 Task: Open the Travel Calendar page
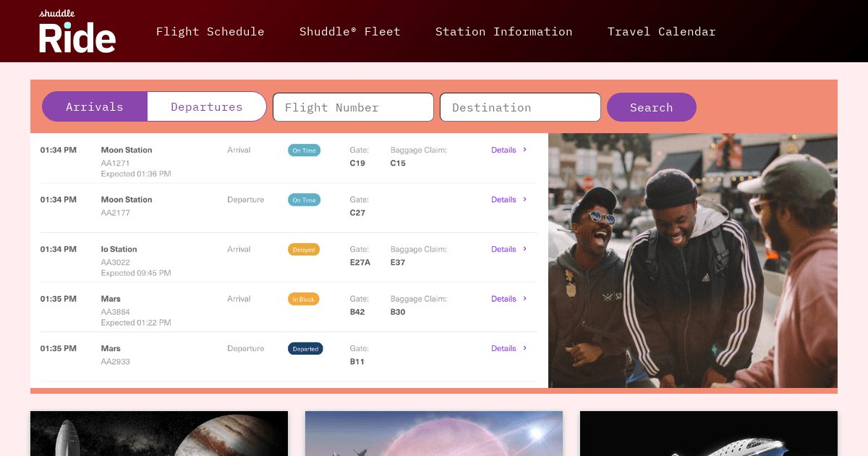pos(661,31)
